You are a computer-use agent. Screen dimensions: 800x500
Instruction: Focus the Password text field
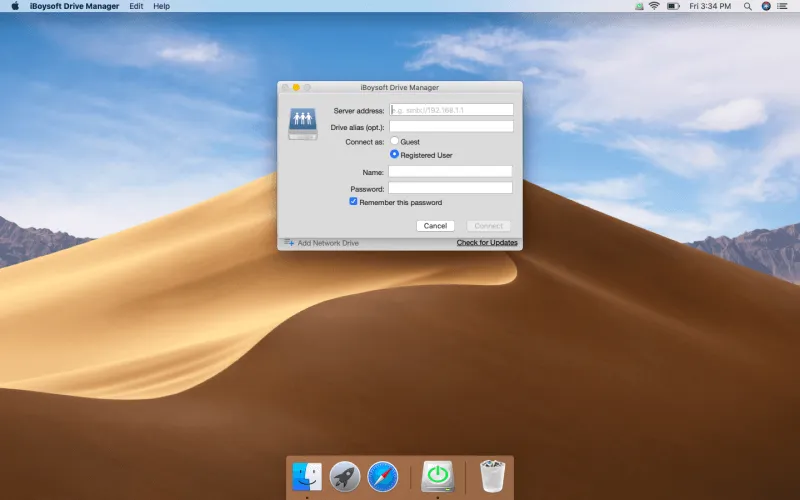pyautogui.click(x=451, y=188)
